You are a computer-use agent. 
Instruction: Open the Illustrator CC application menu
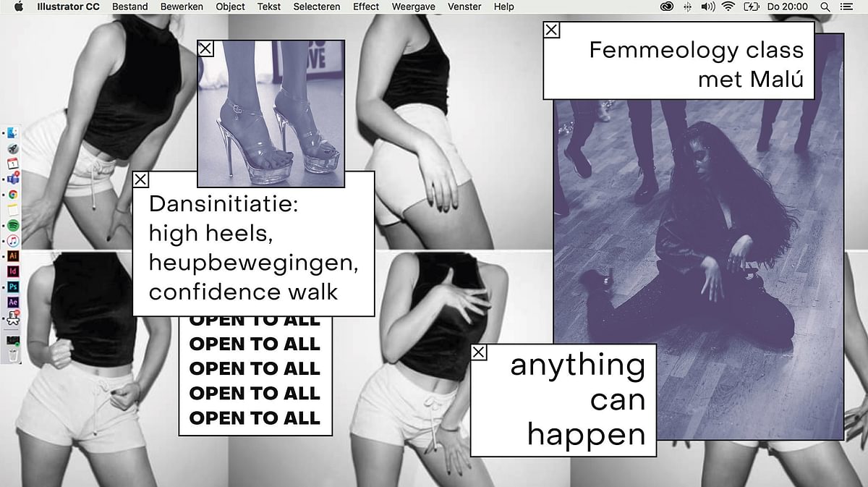point(68,7)
